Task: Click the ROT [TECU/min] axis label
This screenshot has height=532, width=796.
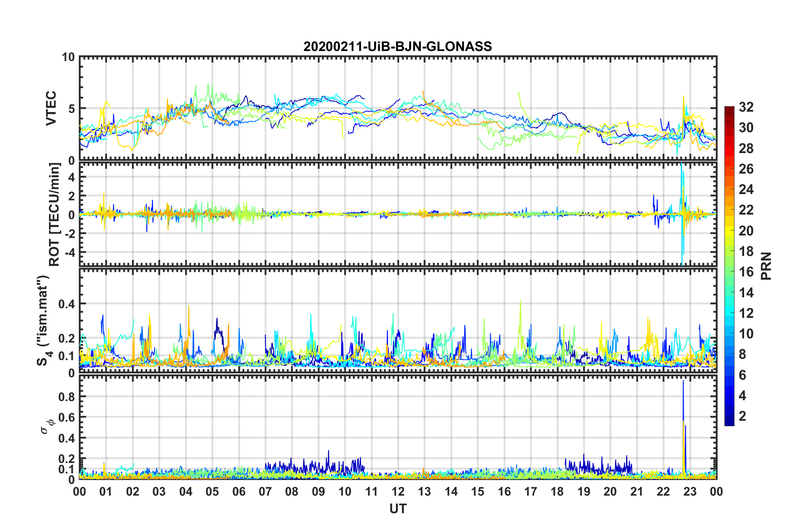Action: pyautogui.click(x=54, y=215)
